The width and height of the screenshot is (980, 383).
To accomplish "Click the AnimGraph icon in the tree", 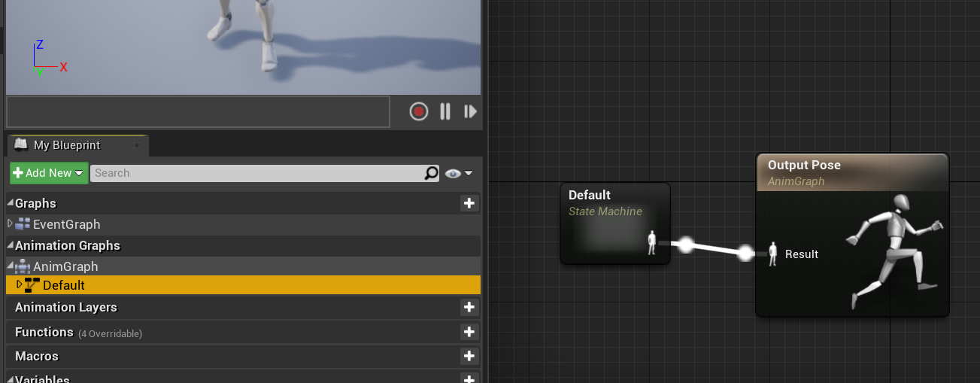I will point(23,266).
